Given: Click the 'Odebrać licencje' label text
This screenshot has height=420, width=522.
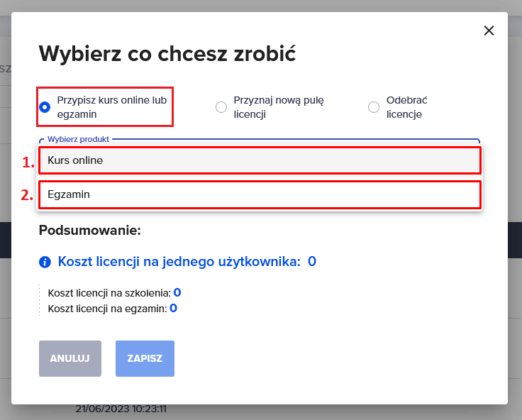Looking at the screenshot, I should coord(407,107).
